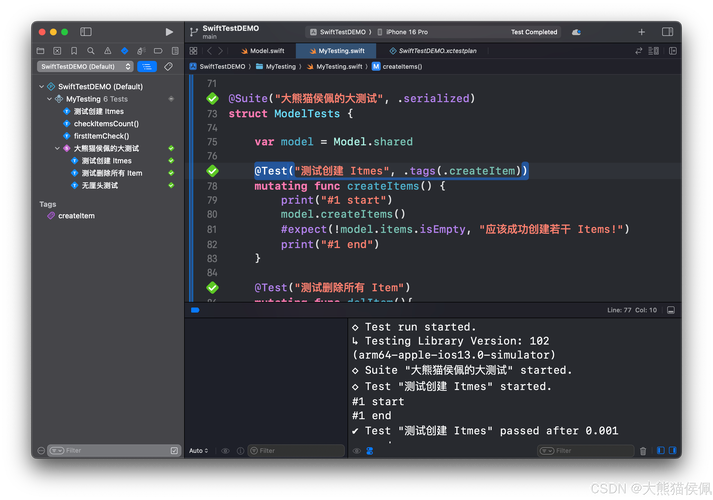Click the Xcode Cloud status icon

[576, 32]
